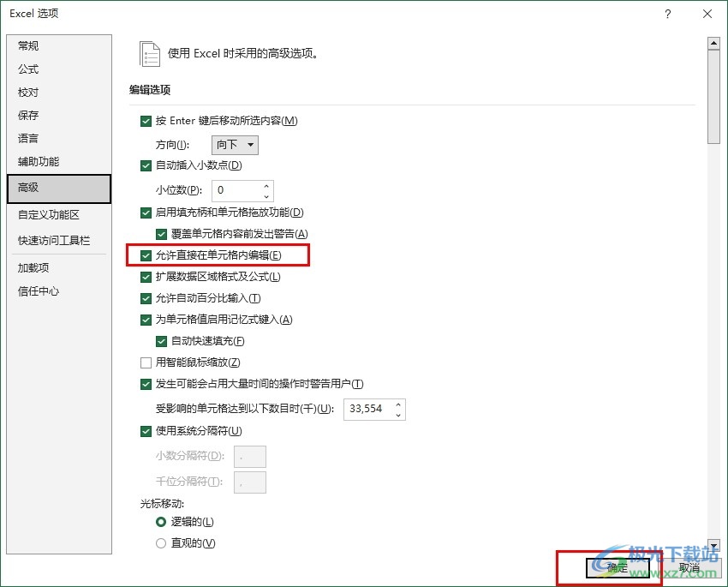Click the help question mark icon
Viewport: 728px width, 587px height.
pyautogui.click(x=667, y=14)
